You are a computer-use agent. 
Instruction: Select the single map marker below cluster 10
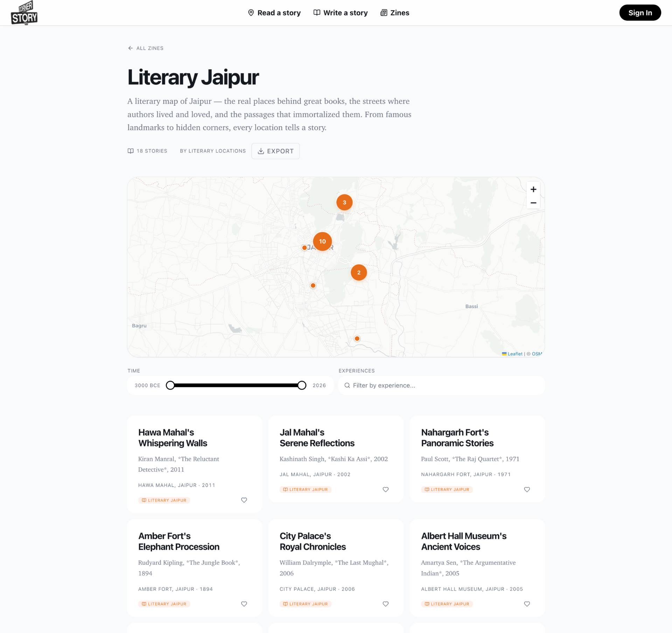coord(313,286)
